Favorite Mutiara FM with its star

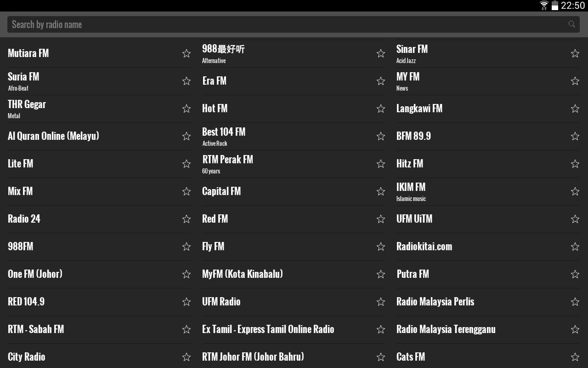coord(187,53)
